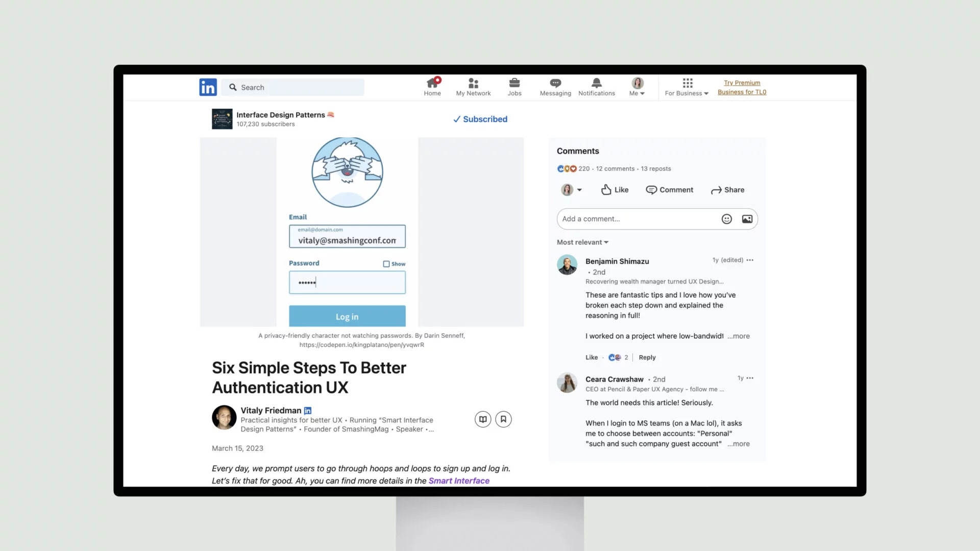Image resolution: width=980 pixels, height=551 pixels.
Task: Click Smart Interface hyperlink
Action: [x=459, y=481]
